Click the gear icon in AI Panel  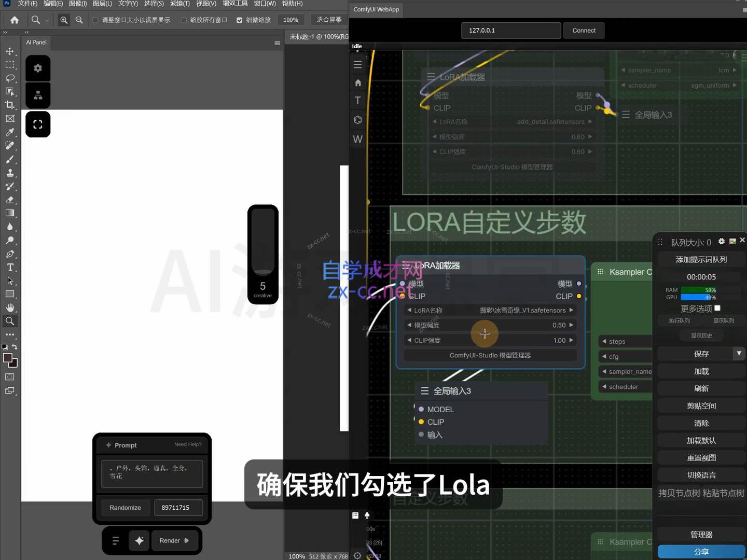coord(38,68)
